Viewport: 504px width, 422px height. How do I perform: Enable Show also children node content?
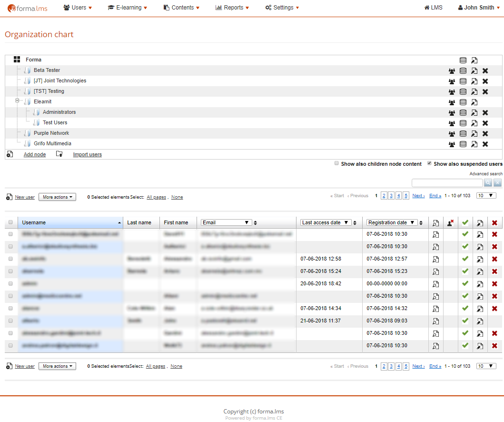pos(336,163)
